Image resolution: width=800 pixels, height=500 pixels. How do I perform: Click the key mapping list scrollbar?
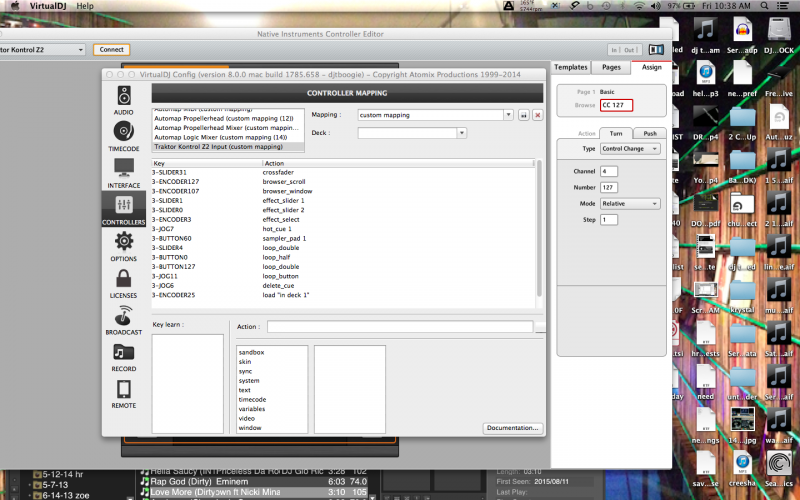pyautogui.click(x=539, y=228)
